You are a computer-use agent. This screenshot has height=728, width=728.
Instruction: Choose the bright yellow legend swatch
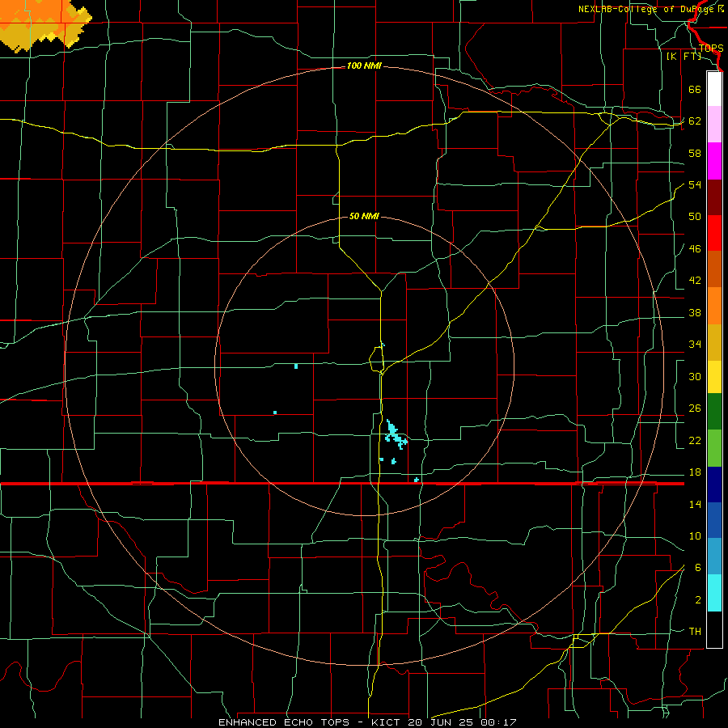coord(714,377)
